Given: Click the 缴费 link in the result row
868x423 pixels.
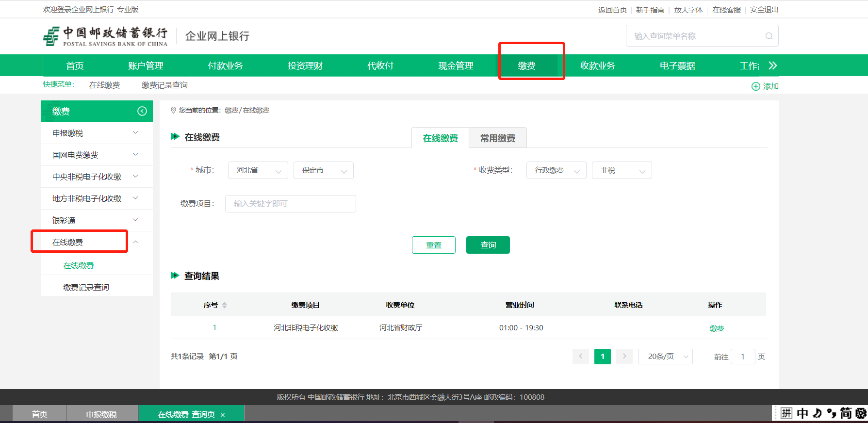Looking at the screenshot, I should (x=716, y=328).
